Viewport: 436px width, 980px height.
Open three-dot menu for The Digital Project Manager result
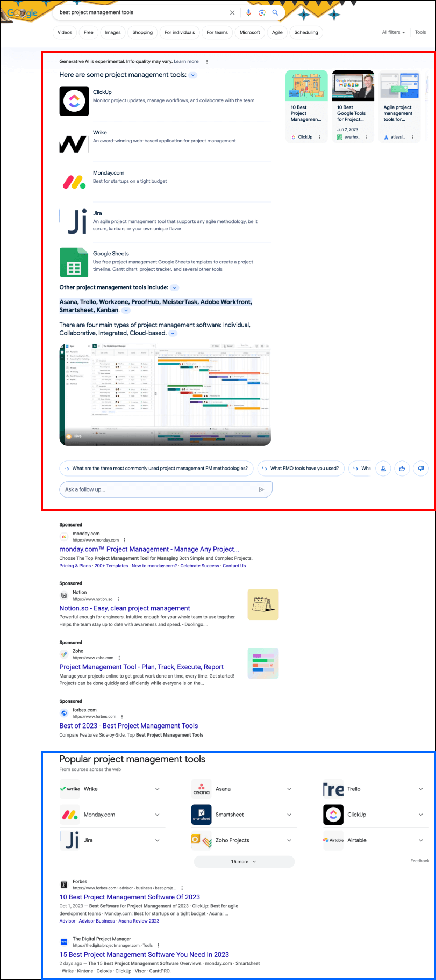click(x=159, y=945)
